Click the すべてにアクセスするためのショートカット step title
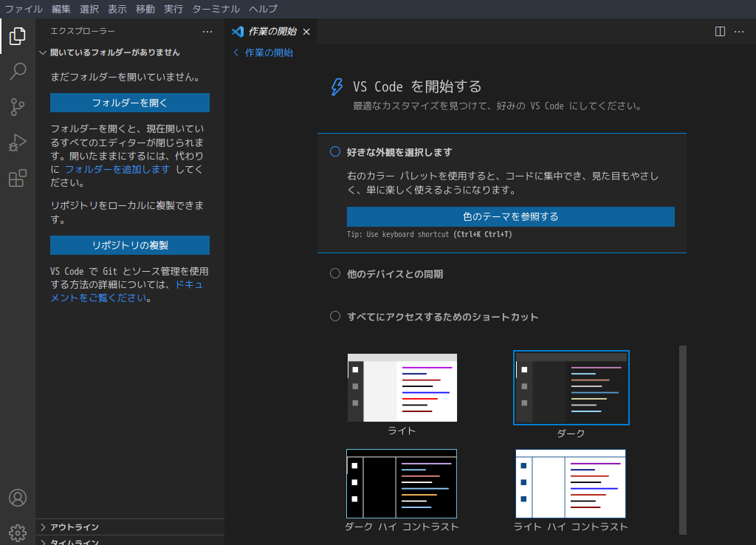This screenshot has height=545, width=756. pyautogui.click(x=443, y=317)
